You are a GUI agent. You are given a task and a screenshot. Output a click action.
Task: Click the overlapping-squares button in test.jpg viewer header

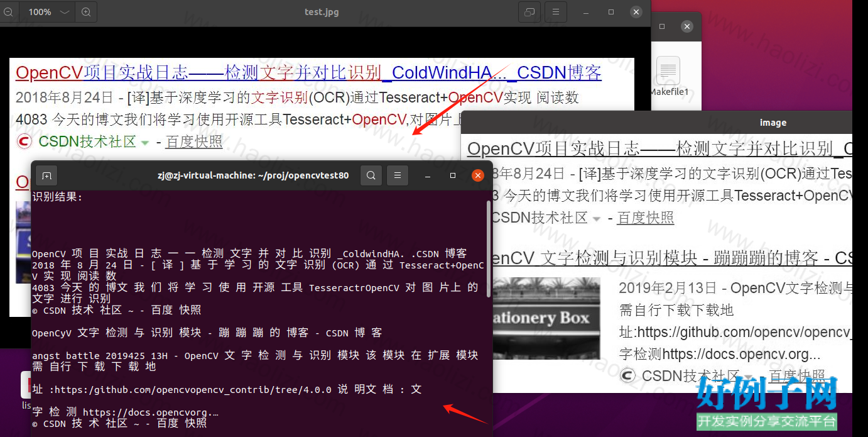pyautogui.click(x=529, y=12)
